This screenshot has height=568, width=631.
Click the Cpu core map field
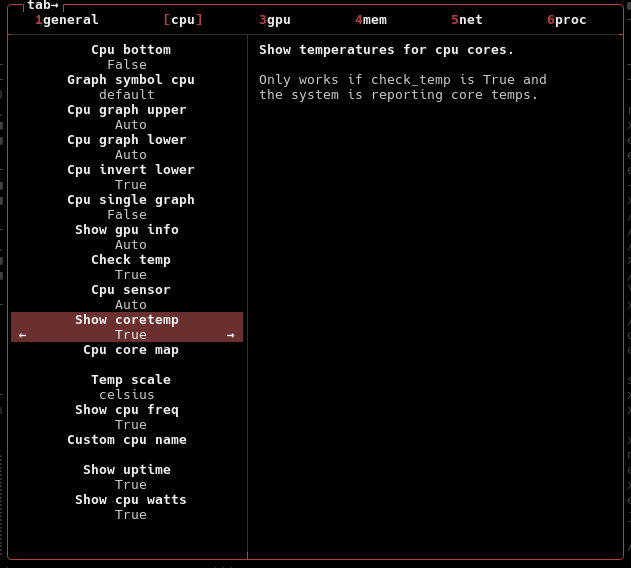[131, 350]
